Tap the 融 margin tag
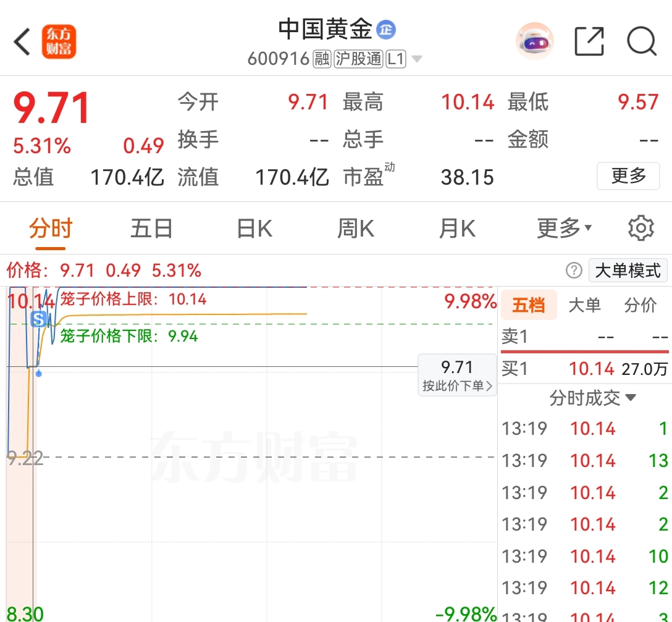This screenshot has width=672, height=622. tap(322, 59)
